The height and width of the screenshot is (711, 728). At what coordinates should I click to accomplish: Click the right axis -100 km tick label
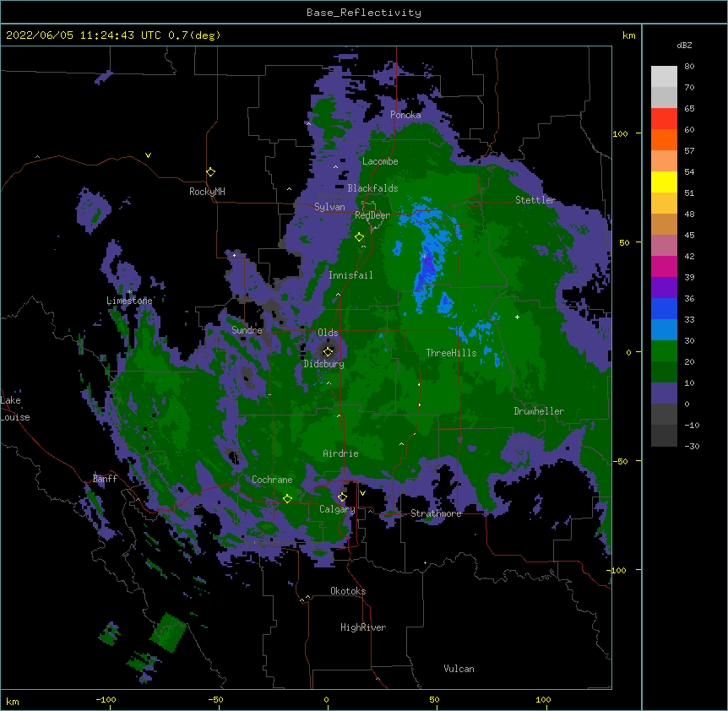tap(617, 570)
